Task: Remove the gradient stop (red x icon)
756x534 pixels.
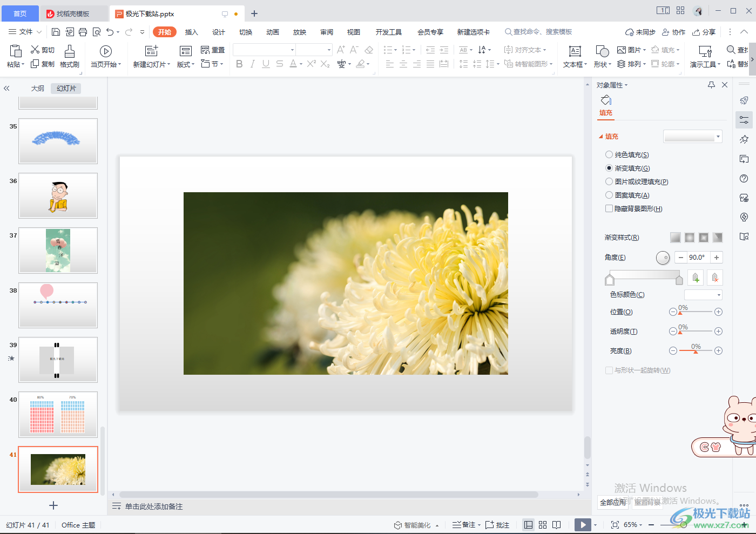Action: tap(715, 278)
